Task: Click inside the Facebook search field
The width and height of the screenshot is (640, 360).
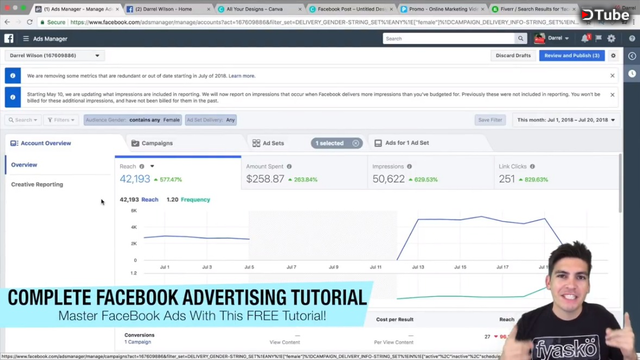Action: coord(449,38)
